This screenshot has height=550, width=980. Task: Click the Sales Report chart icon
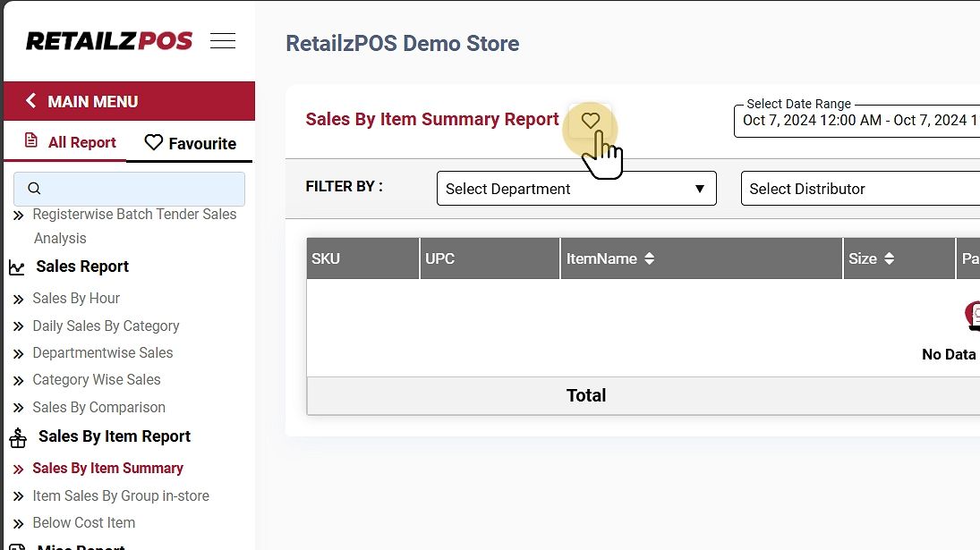[x=17, y=267]
